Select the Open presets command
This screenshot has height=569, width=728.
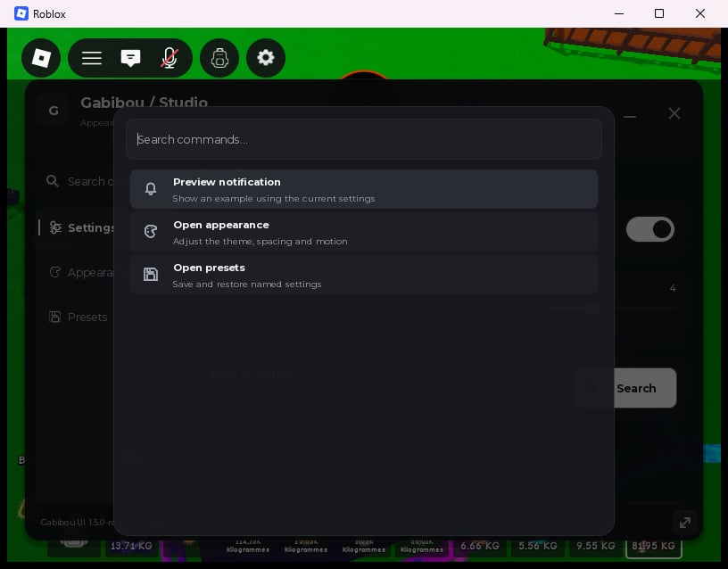(x=364, y=275)
